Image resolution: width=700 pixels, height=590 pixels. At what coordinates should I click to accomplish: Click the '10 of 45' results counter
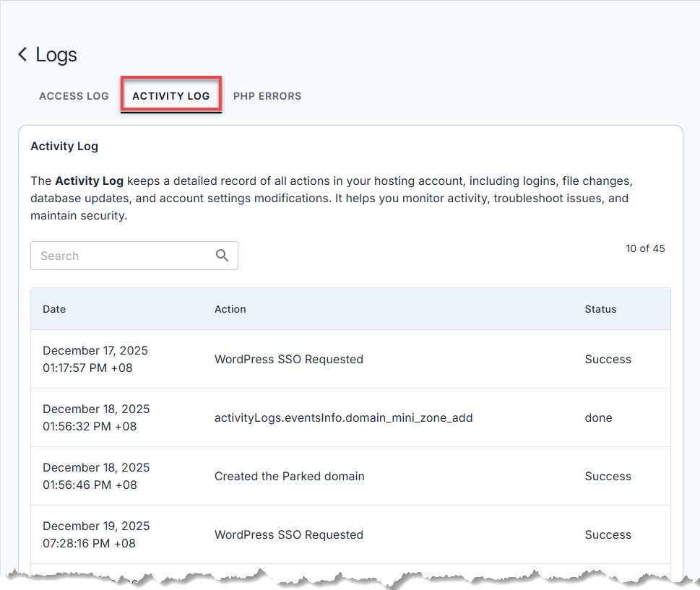645,248
